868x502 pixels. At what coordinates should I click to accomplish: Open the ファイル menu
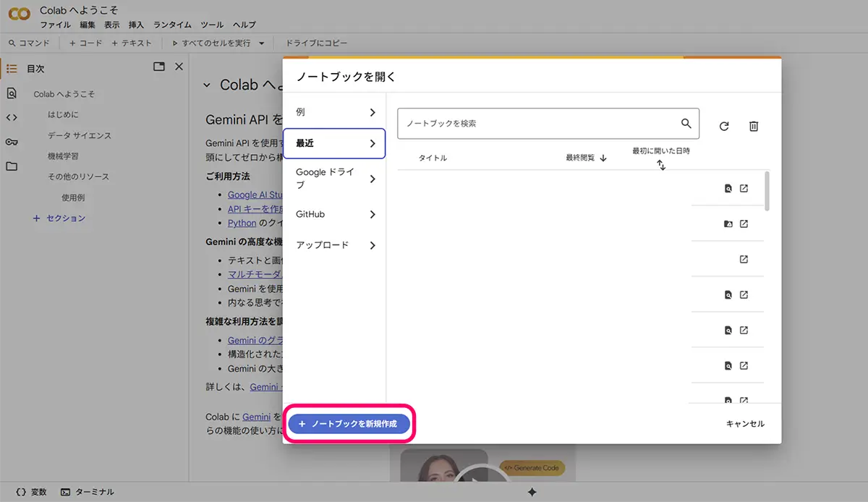tap(56, 25)
